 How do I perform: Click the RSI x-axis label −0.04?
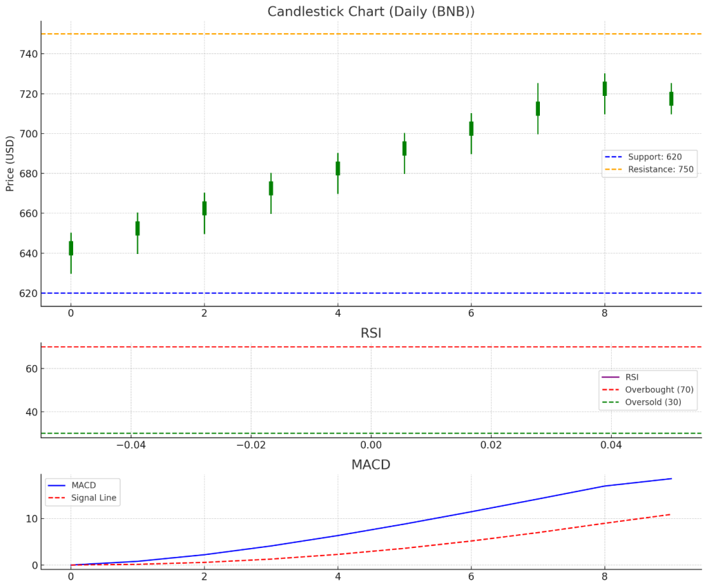point(131,446)
